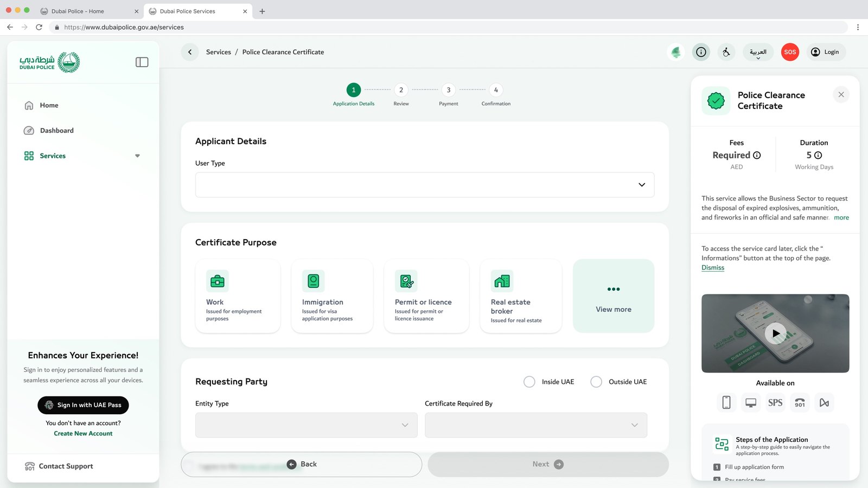
Task: Dismiss the service card hint
Action: point(713,267)
